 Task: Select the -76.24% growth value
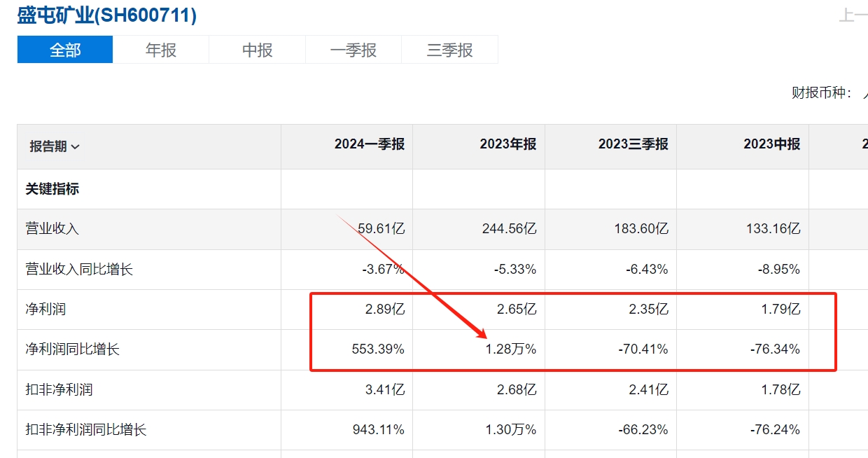click(775, 429)
